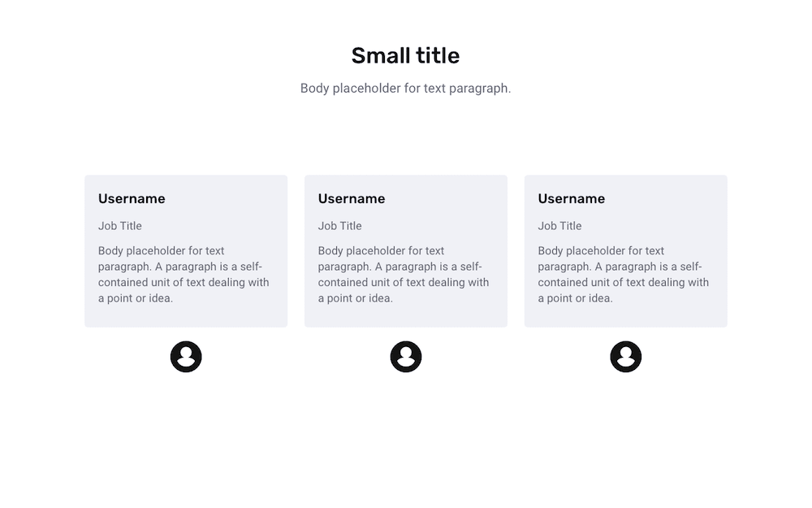Image resolution: width=812 pixels, height=508 pixels.
Task: Click the avatar icon under the middle card
Action: point(406,357)
